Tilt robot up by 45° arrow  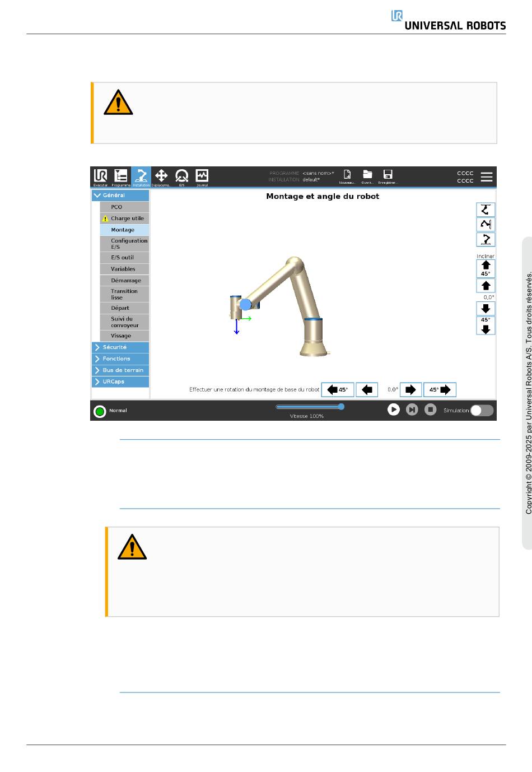pos(486,268)
